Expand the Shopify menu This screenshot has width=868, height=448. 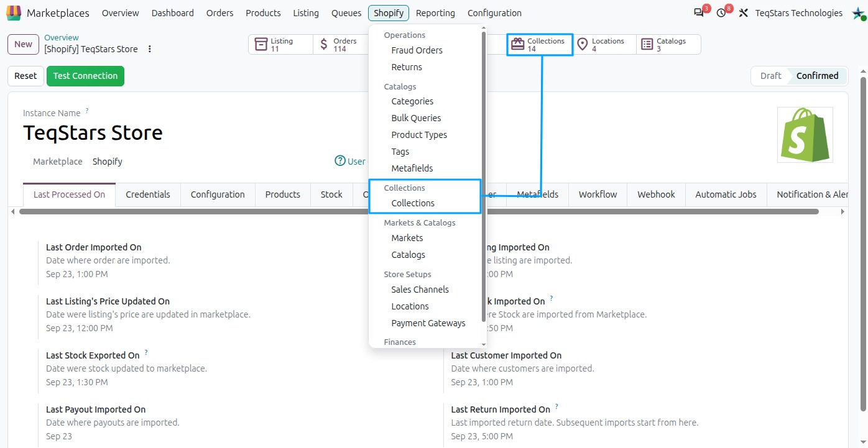[x=389, y=13]
